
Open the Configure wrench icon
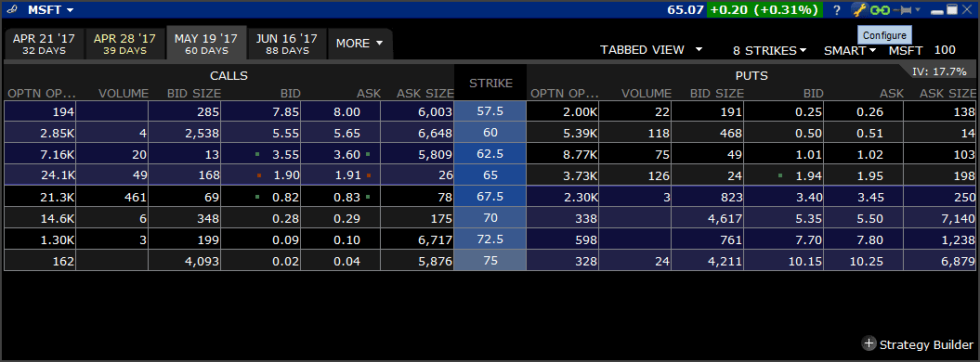860,10
